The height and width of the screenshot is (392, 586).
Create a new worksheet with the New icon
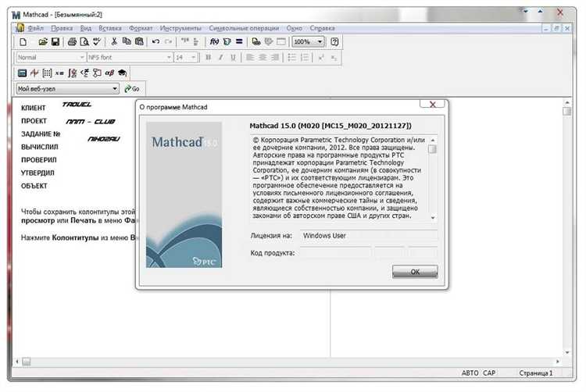click(23, 42)
